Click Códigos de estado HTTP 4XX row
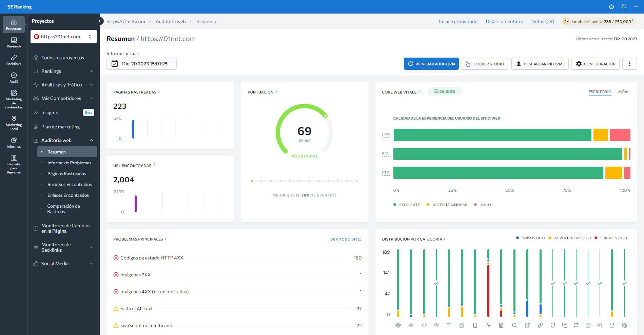The height and width of the screenshot is (335, 644). pyautogui.click(x=237, y=258)
